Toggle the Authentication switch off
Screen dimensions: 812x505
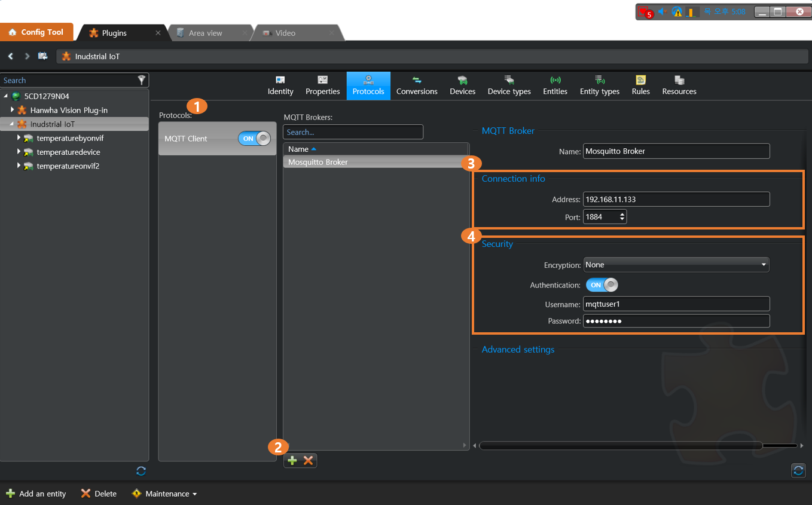(x=602, y=285)
